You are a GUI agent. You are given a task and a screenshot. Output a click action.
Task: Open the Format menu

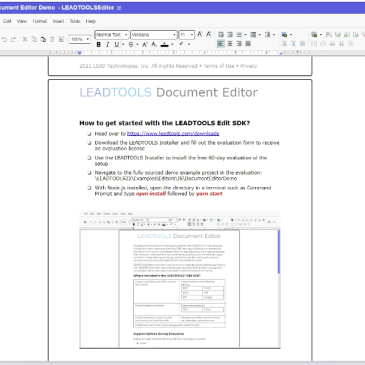(40, 21)
